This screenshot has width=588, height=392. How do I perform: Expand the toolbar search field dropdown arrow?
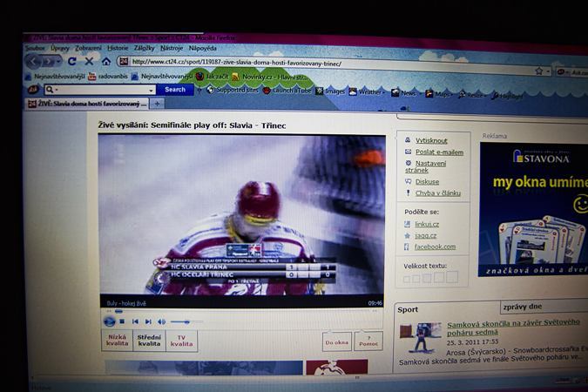(x=151, y=90)
